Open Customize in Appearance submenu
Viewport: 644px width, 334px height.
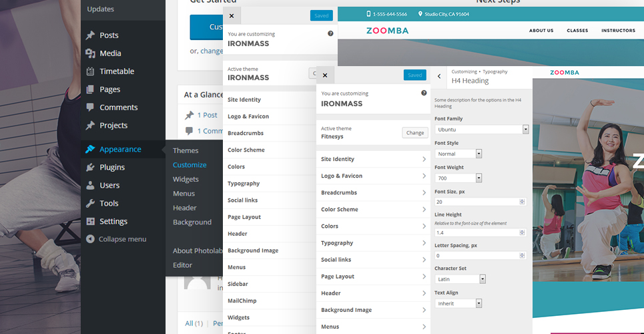190,165
